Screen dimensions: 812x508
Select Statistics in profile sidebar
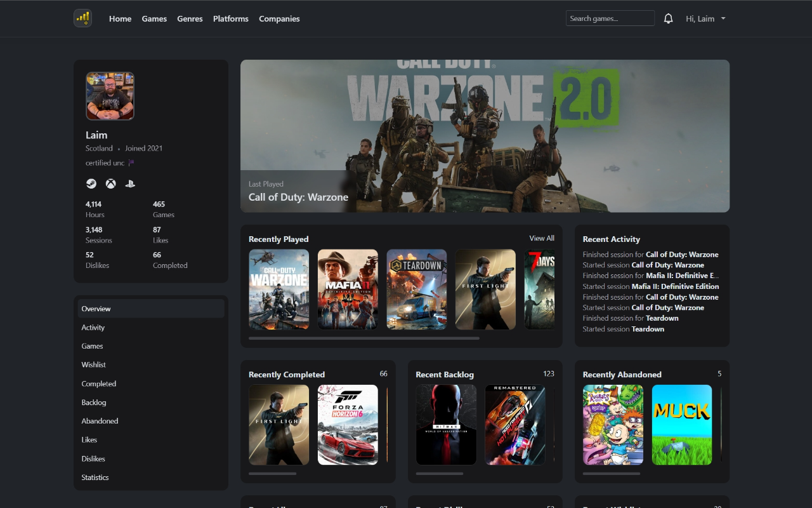click(151, 477)
